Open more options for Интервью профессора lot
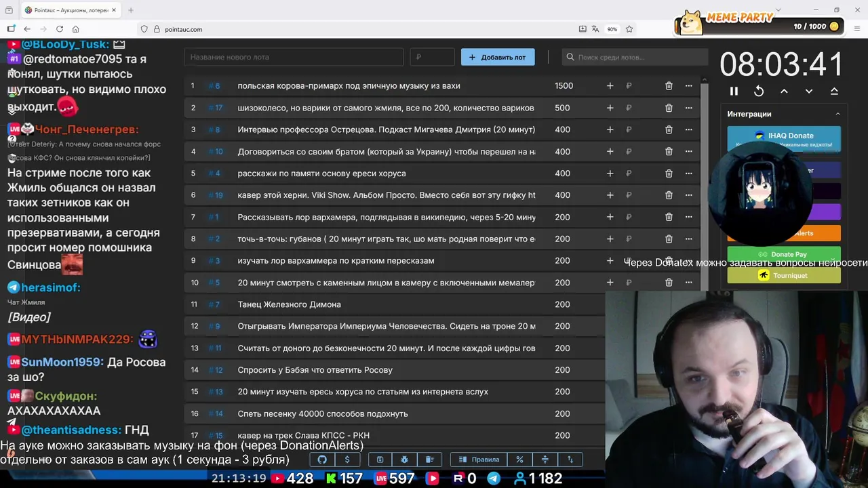The height and width of the screenshot is (488, 868). (x=689, y=129)
